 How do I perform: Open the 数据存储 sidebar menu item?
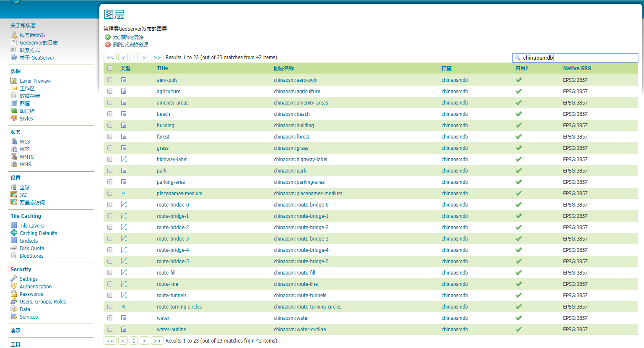30,96
